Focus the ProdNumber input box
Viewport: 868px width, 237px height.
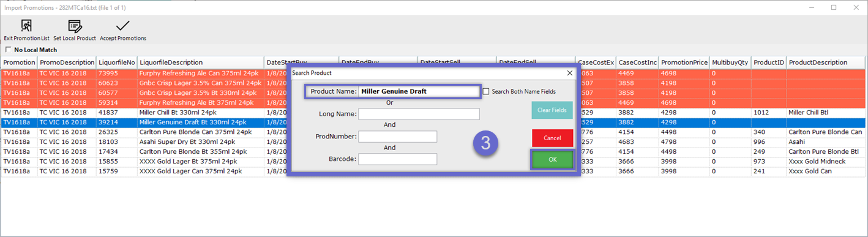pos(398,137)
